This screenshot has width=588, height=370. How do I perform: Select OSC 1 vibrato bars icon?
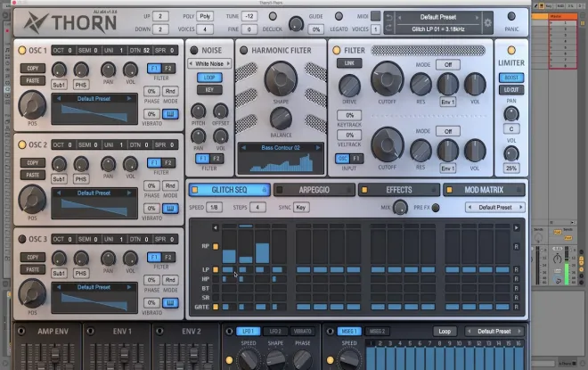170,114
